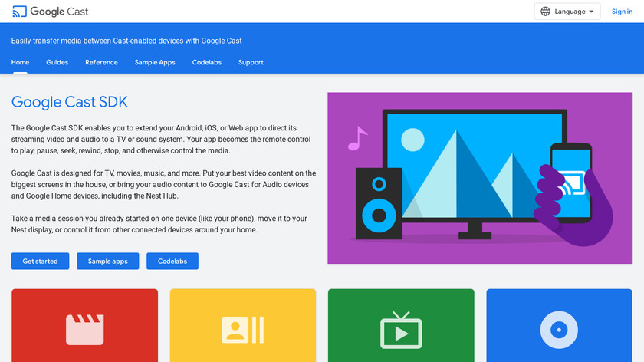Screen dimensions: 644x362
Task: Open the Language dropdown
Action: (x=567, y=12)
